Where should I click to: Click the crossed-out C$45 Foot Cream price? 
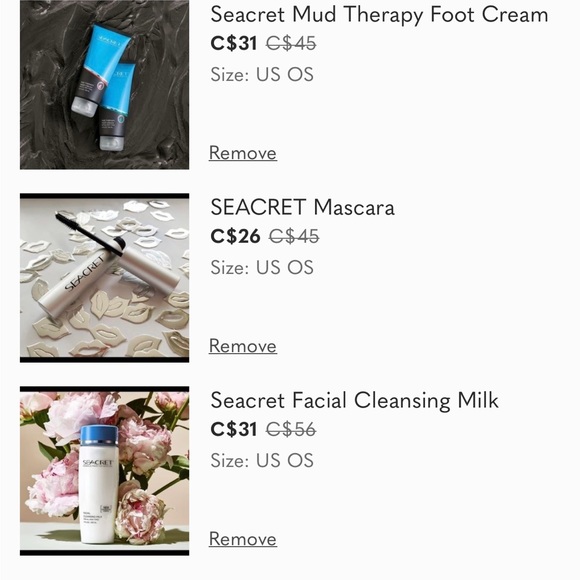[291, 43]
